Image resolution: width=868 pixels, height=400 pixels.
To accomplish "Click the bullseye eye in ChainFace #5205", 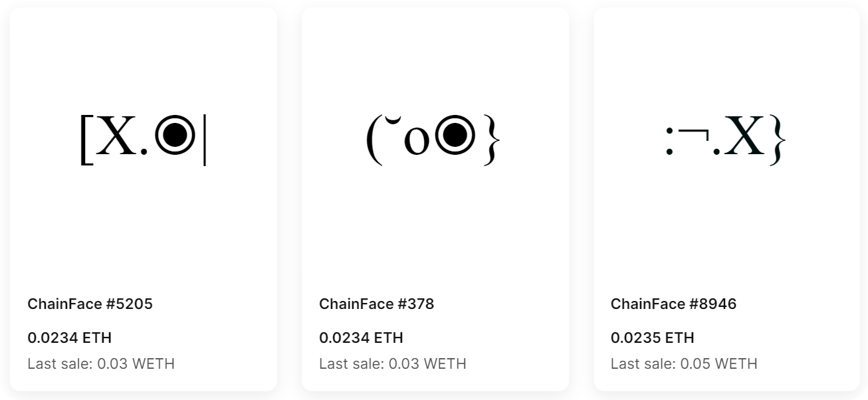I will 174,136.
